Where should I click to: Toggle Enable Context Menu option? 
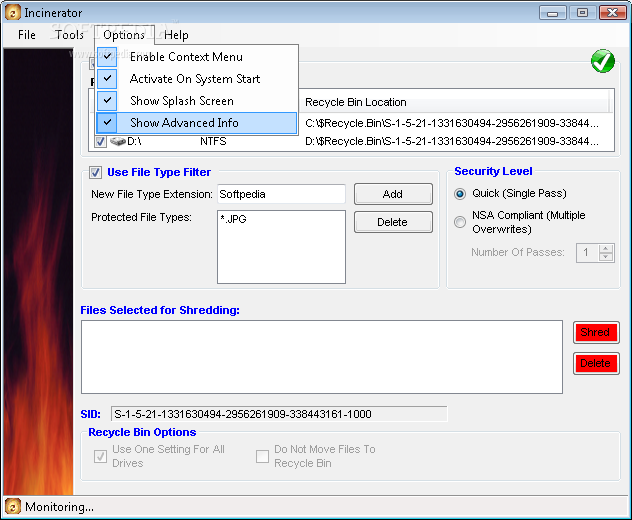tap(197, 57)
